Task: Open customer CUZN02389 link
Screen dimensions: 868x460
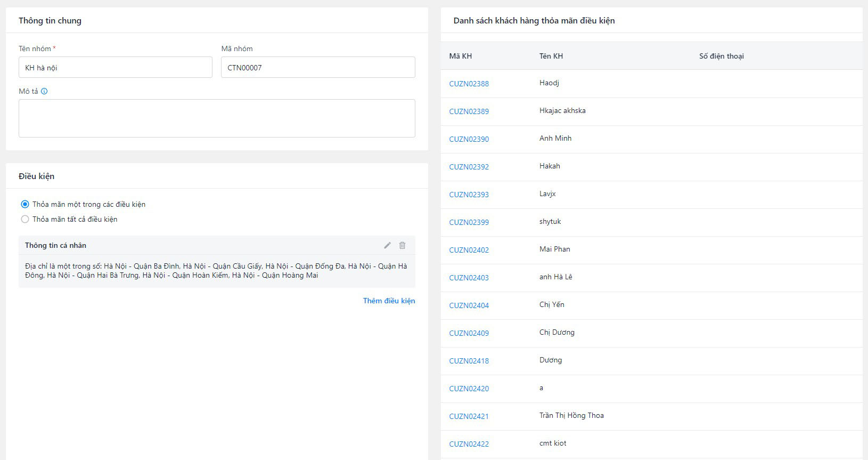Action: pyautogui.click(x=469, y=111)
